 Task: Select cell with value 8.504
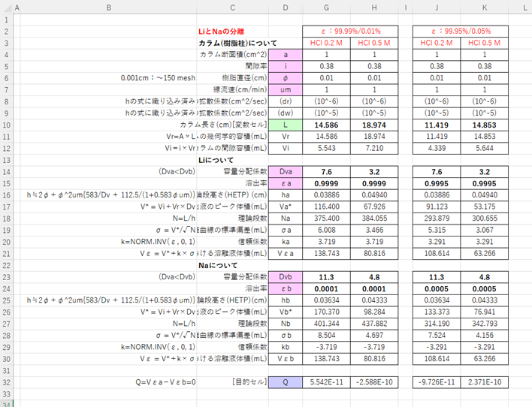click(x=326, y=336)
